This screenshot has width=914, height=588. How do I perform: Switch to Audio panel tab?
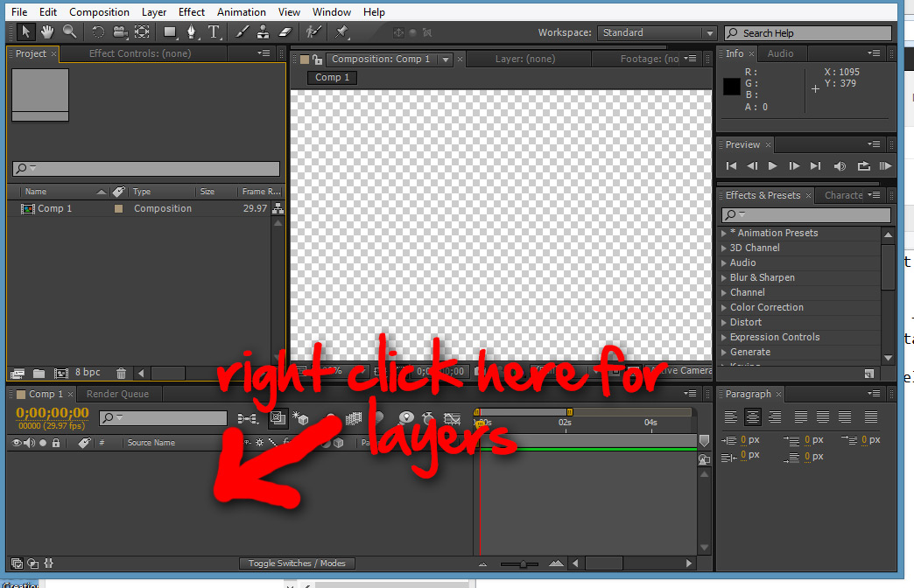pos(781,53)
